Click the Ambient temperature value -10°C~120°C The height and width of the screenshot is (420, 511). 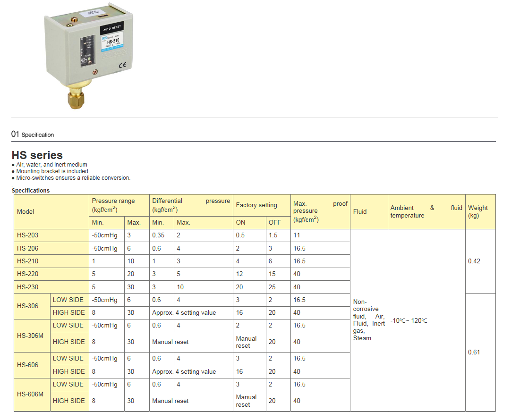[x=409, y=320]
